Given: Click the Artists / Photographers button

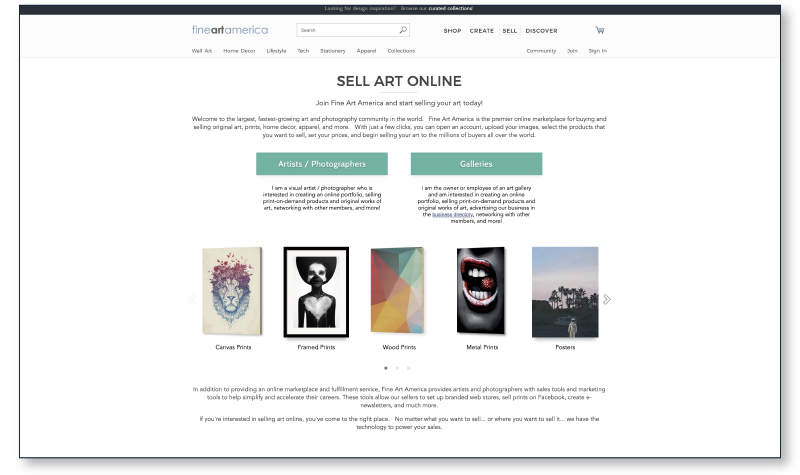Looking at the screenshot, I should tap(322, 164).
